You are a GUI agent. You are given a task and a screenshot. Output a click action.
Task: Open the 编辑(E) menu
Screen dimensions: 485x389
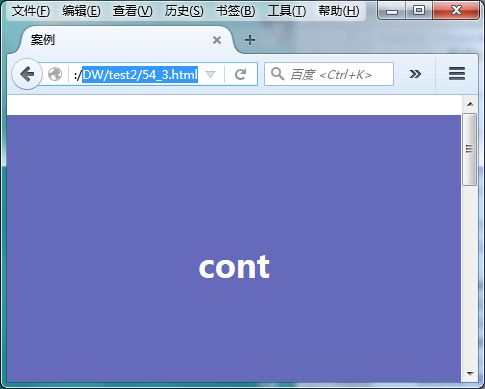click(81, 11)
